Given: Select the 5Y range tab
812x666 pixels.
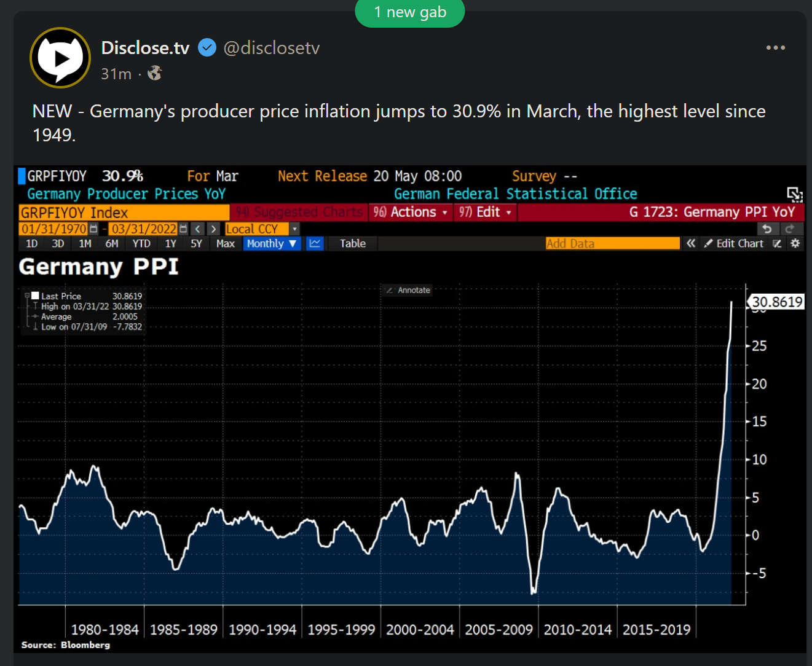Looking at the screenshot, I should click(196, 243).
